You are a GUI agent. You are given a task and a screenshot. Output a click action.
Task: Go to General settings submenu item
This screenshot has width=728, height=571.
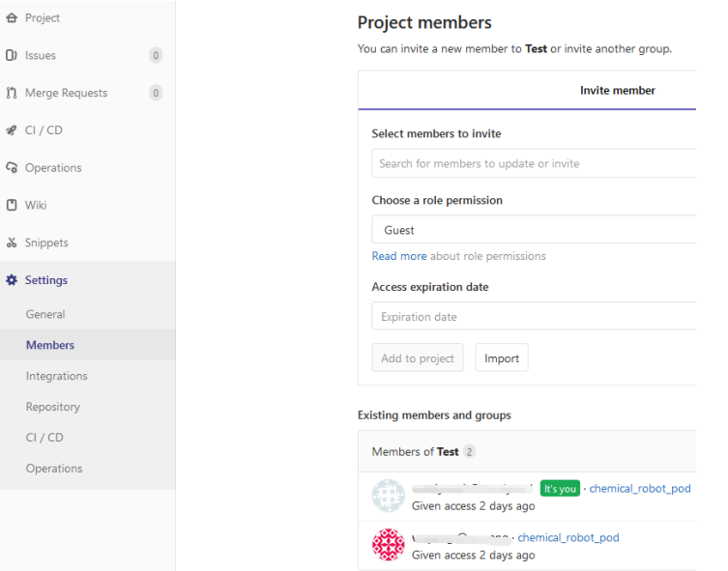[x=45, y=314]
